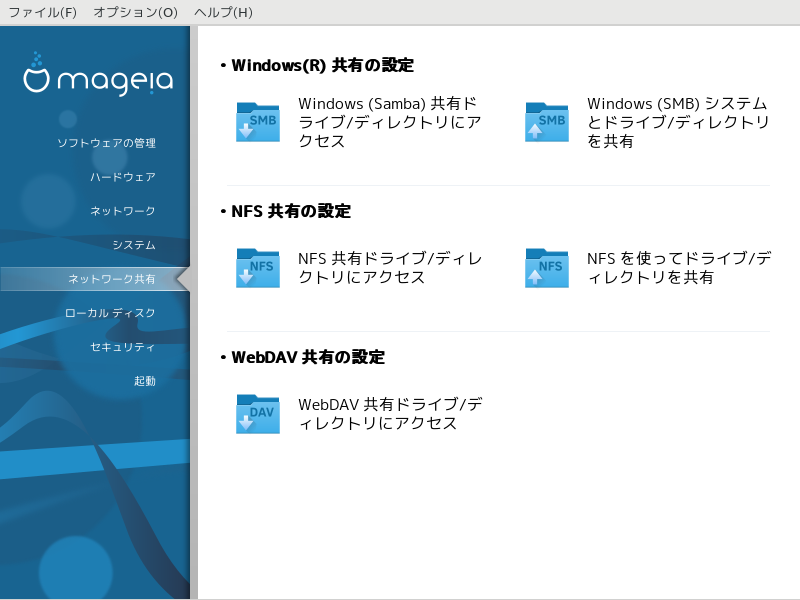Open the ヘルプ(H) menu

coord(223,12)
